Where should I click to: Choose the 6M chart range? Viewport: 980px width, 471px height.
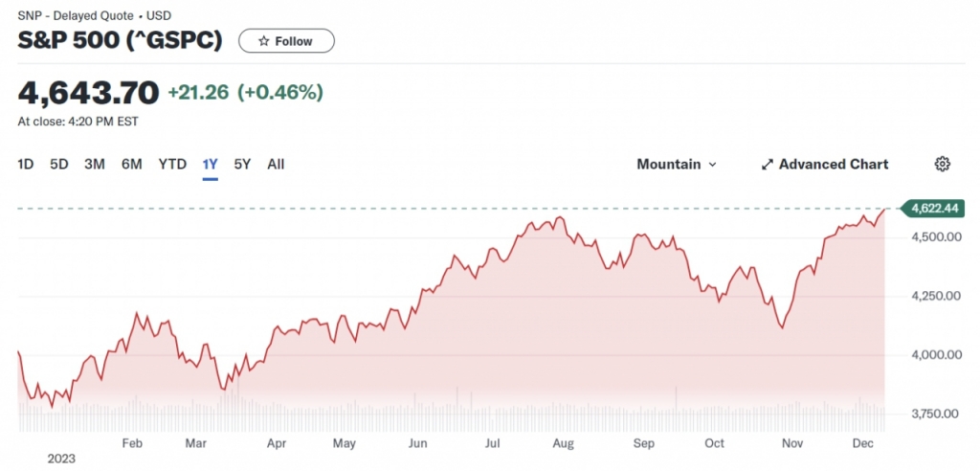coord(132,164)
